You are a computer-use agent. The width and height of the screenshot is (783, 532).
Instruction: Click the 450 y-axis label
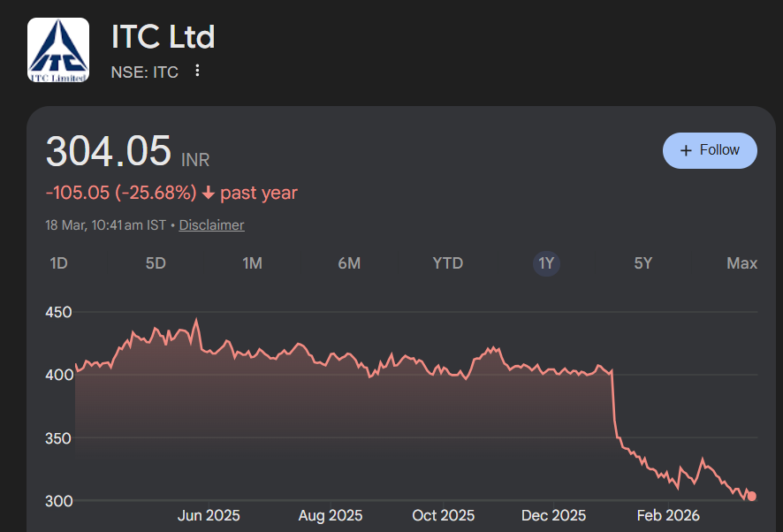click(58, 313)
